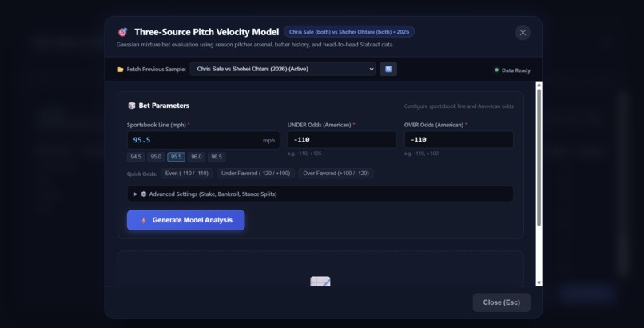The width and height of the screenshot is (644, 328).
Task: Select the 95.5 quick line chip
Action: pyautogui.click(x=177, y=157)
